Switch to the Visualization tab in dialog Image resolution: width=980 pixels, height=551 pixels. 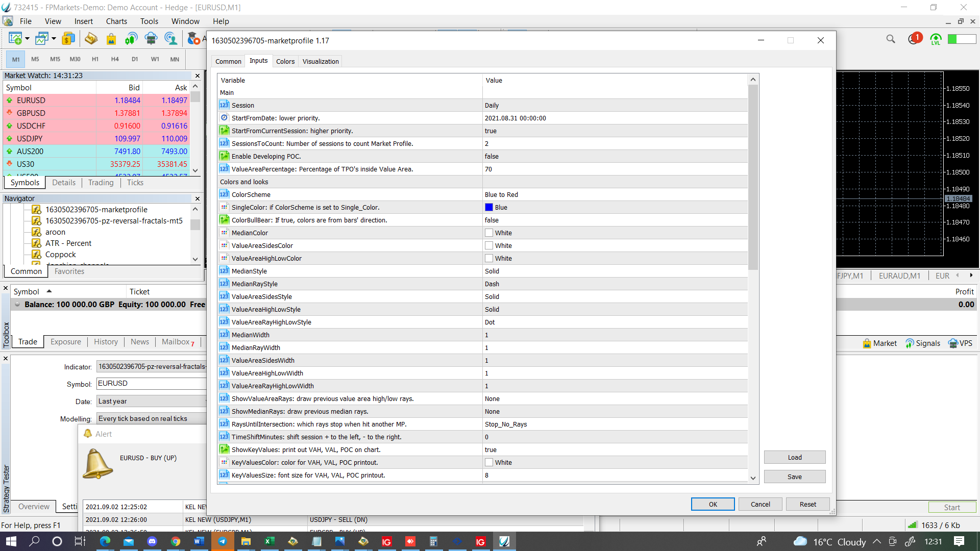321,61
